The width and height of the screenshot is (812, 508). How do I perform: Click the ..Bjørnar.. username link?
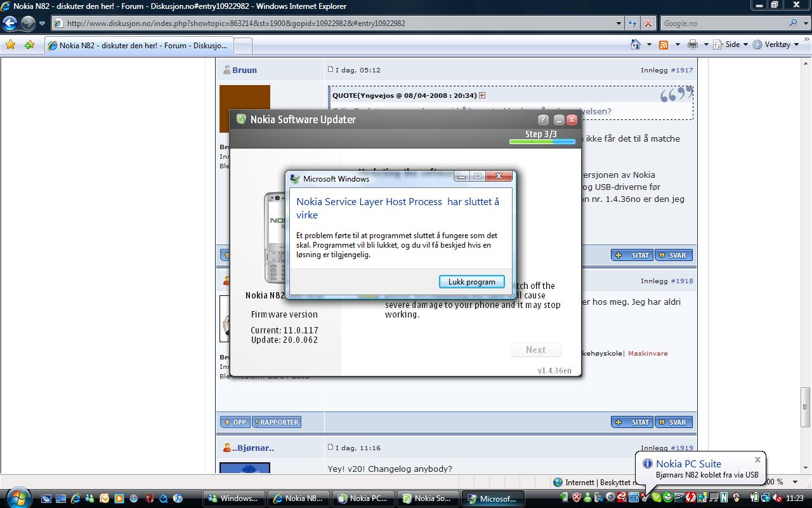coord(253,448)
